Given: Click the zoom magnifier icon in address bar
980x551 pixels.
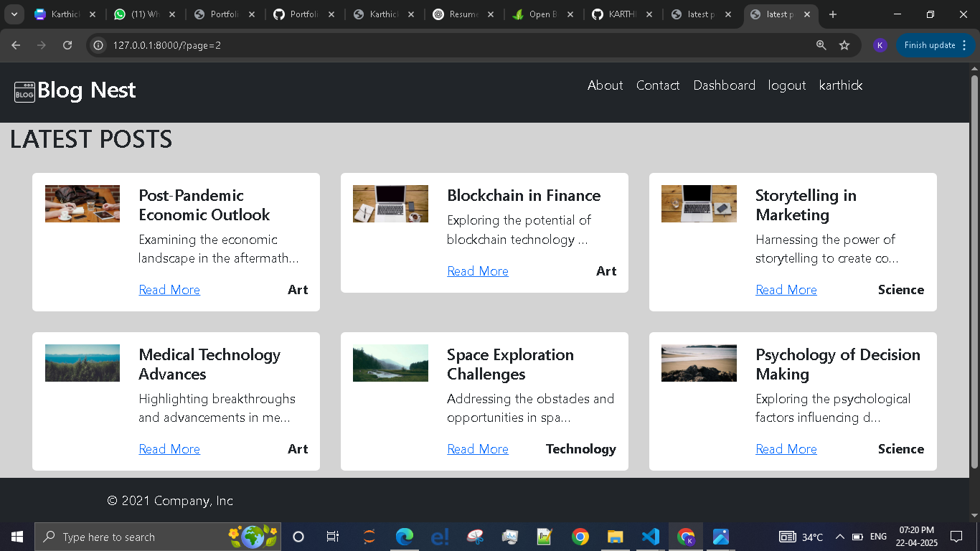Looking at the screenshot, I should point(821,45).
